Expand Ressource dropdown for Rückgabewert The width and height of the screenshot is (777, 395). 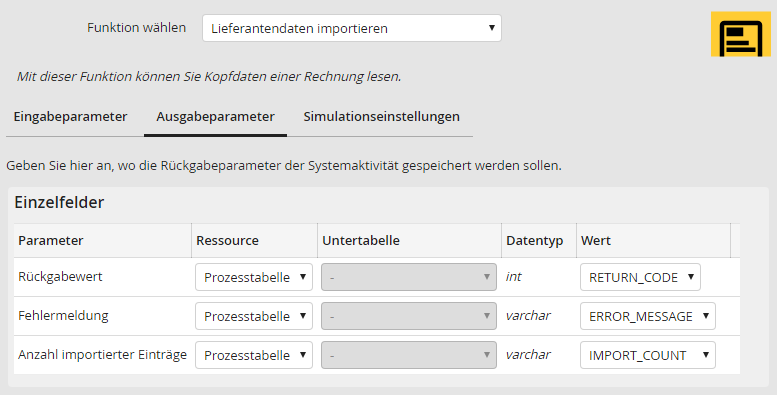254,277
